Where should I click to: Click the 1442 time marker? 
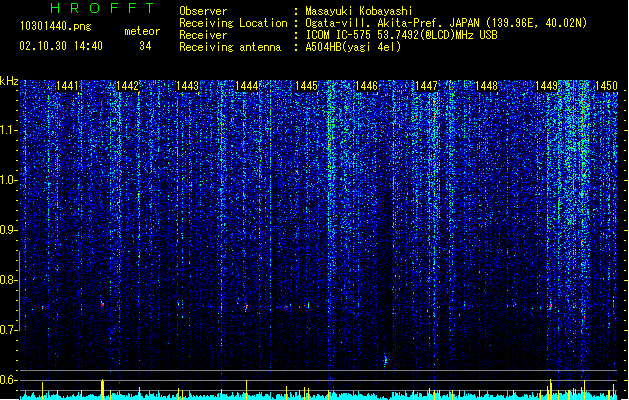tap(127, 86)
